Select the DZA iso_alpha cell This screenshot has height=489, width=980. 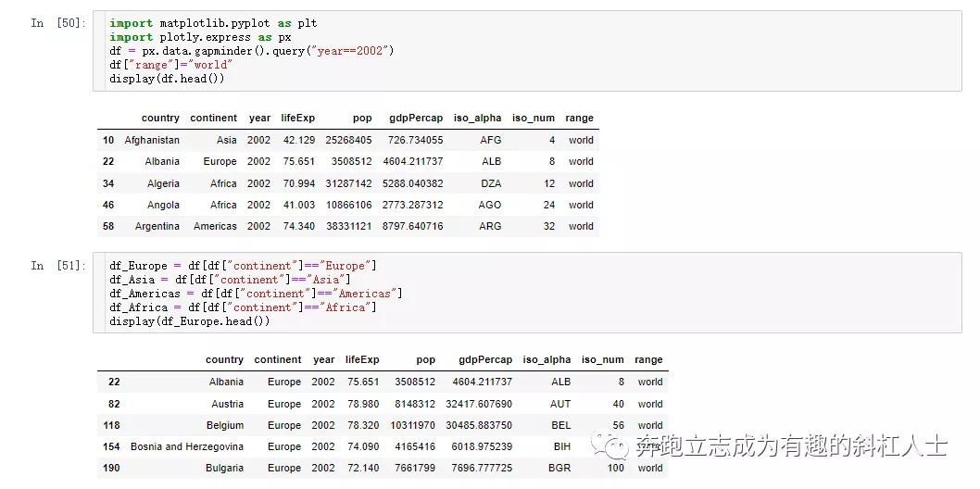pos(491,183)
